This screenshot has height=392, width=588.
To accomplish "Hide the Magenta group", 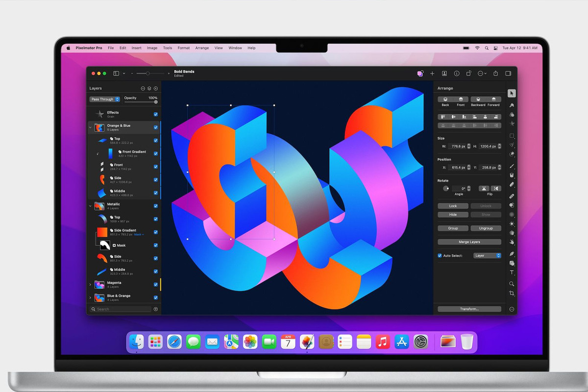I will tap(156, 284).
